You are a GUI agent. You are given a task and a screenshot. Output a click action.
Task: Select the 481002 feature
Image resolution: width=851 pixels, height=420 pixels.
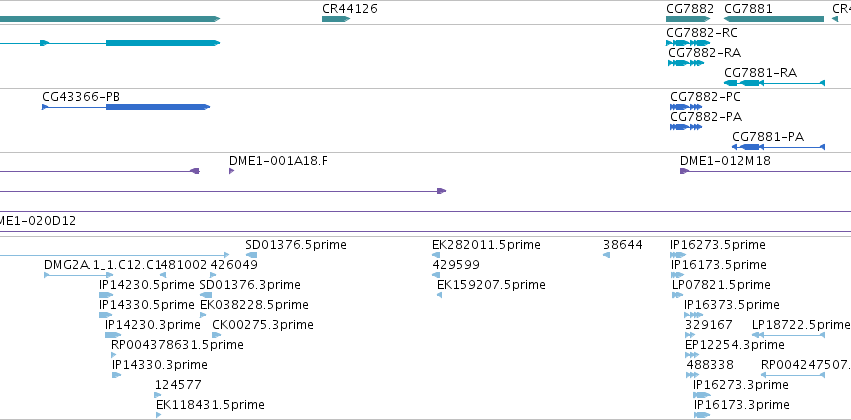(163, 275)
